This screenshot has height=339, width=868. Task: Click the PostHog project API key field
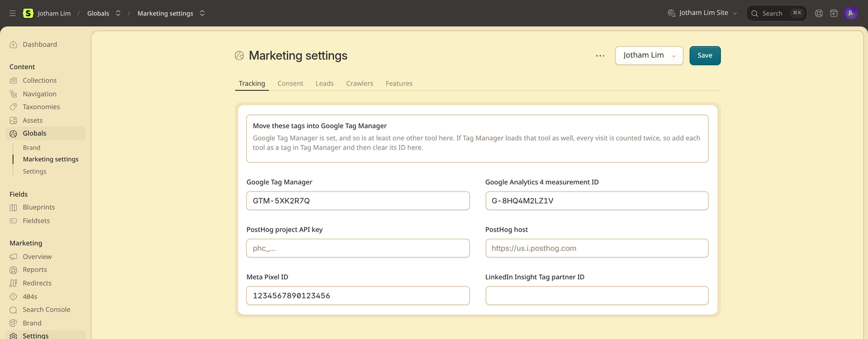click(358, 248)
